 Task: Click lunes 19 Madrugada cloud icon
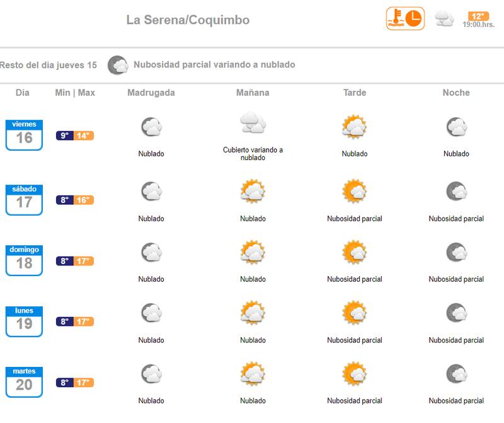click(151, 313)
